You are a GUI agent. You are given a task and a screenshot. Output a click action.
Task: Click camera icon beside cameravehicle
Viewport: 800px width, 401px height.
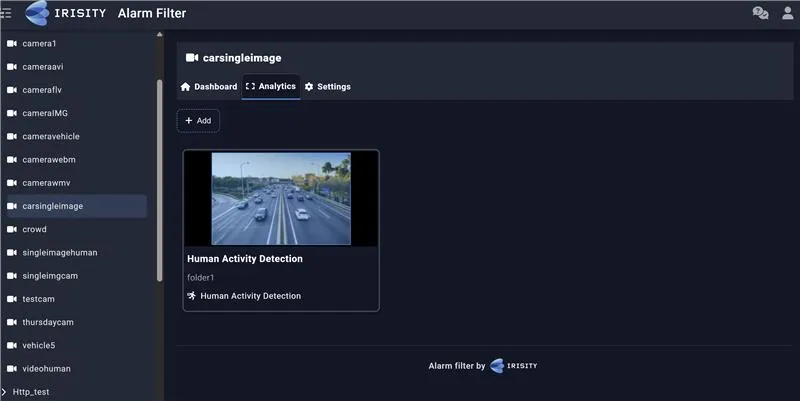(12, 137)
